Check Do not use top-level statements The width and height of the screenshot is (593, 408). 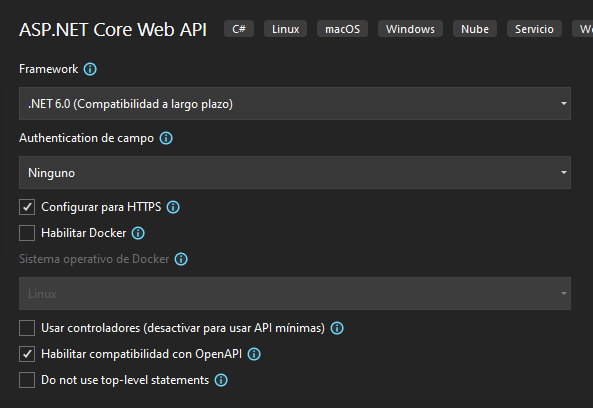tap(27, 380)
